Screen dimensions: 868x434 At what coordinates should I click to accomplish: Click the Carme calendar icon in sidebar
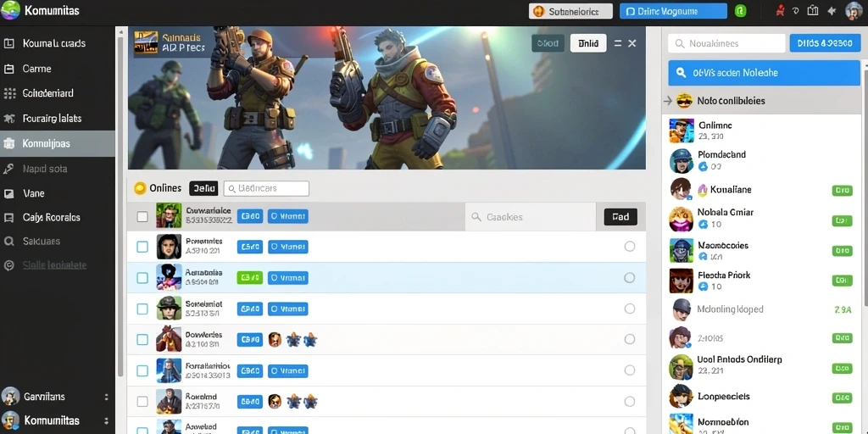(x=8, y=70)
